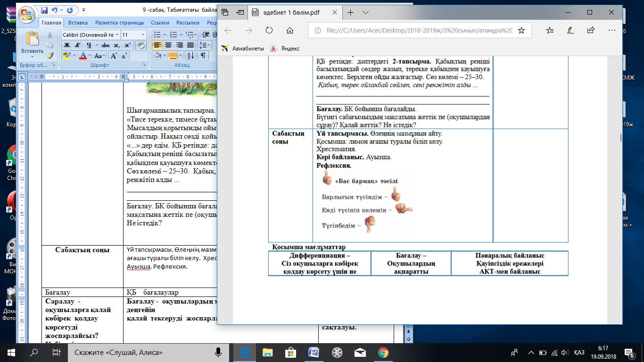Copy selection with the Copy icon

[x=50, y=46]
